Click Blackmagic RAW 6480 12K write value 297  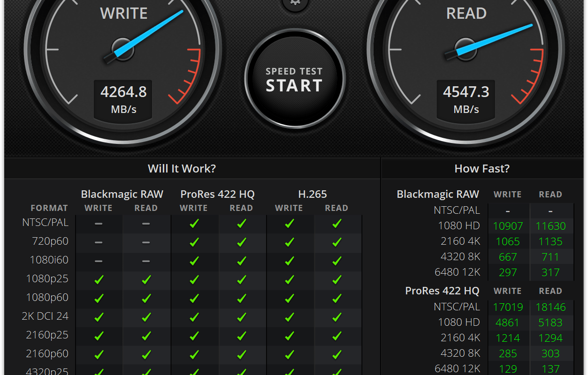(x=508, y=272)
